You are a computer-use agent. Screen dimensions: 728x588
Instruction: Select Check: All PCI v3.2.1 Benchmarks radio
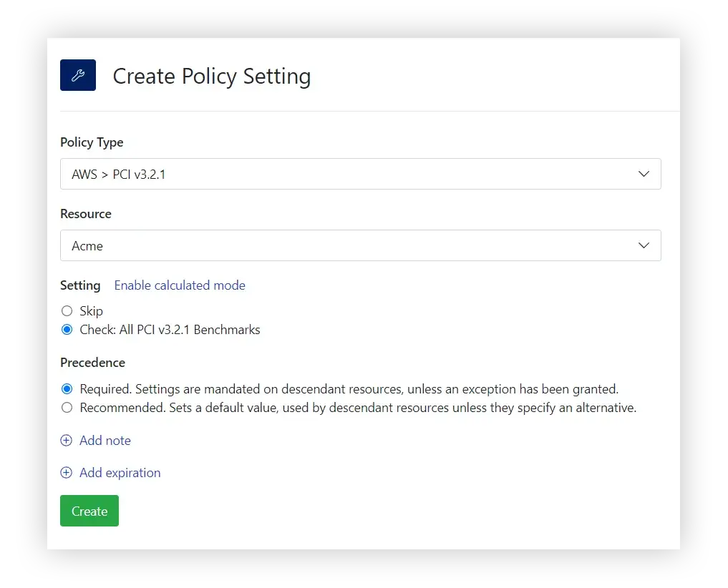tap(67, 330)
